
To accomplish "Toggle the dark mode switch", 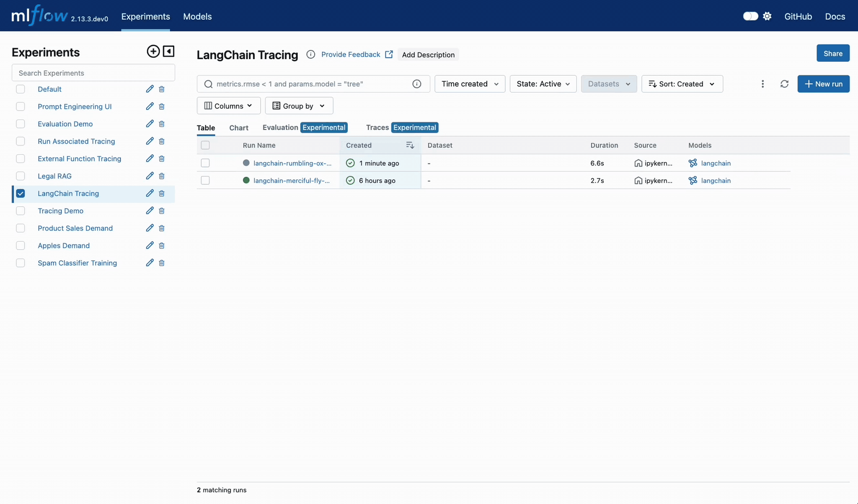I will 750,16.
